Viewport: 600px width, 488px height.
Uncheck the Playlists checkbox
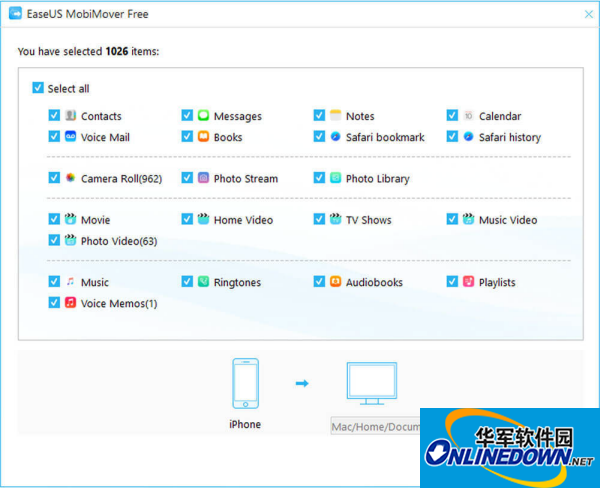click(x=452, y=282)
